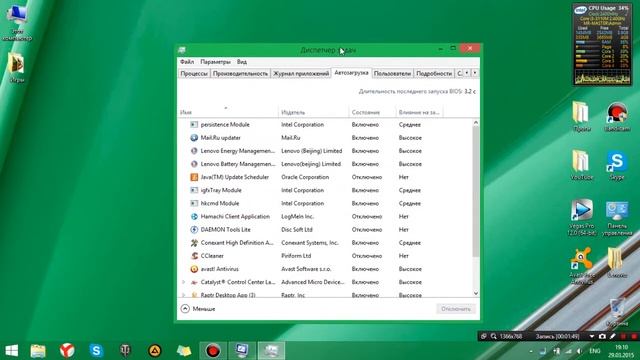The height and width of the screenshot is (360, 640).
Task: Click the Avast Software s.r.o. publisher cell
Action: [x=306, y=269]
